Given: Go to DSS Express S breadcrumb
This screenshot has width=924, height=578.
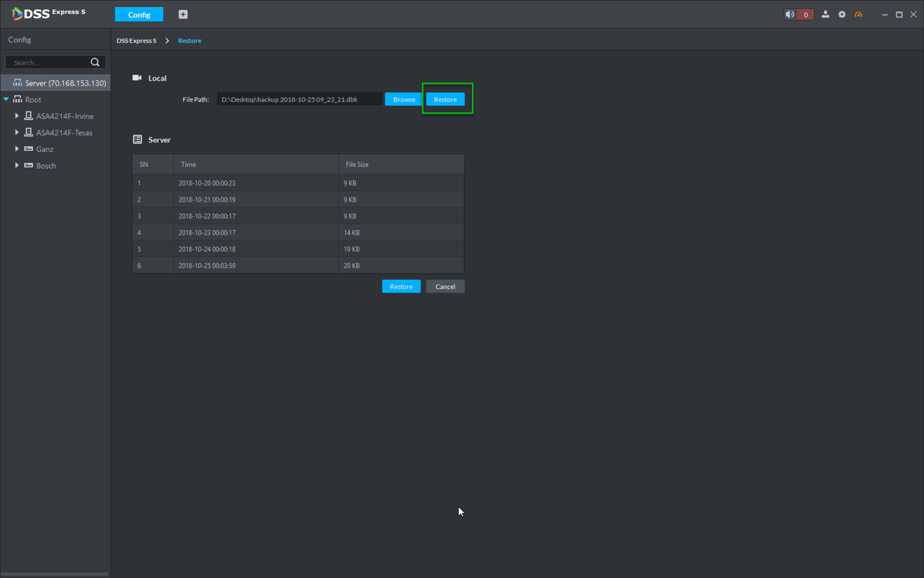Looking at the screenshot, I should point(136,41).
